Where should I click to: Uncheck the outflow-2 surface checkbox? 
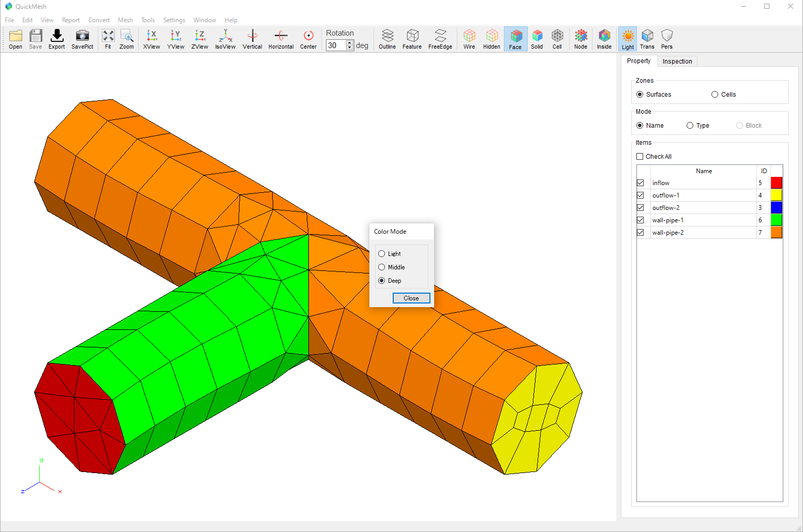click(641, 208)
